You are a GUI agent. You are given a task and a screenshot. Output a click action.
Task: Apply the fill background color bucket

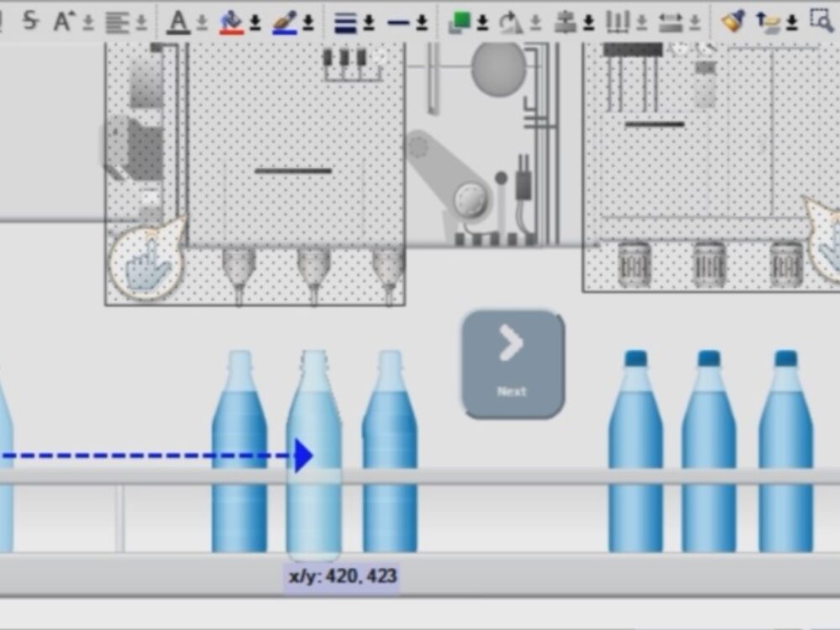tap(232, 23)
